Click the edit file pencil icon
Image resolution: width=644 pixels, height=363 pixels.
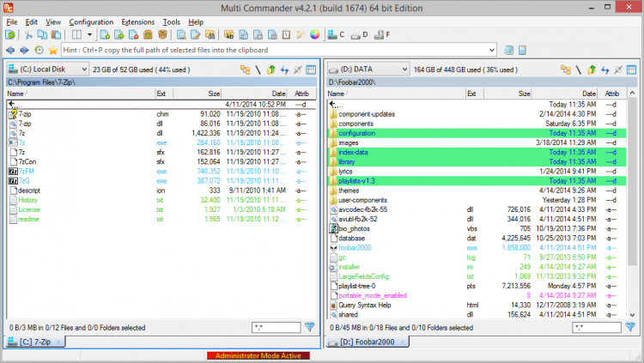(196, 35)
